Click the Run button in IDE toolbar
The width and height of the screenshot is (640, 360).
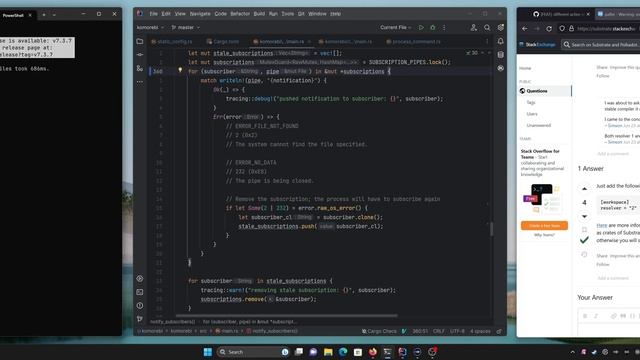(421, 27)
